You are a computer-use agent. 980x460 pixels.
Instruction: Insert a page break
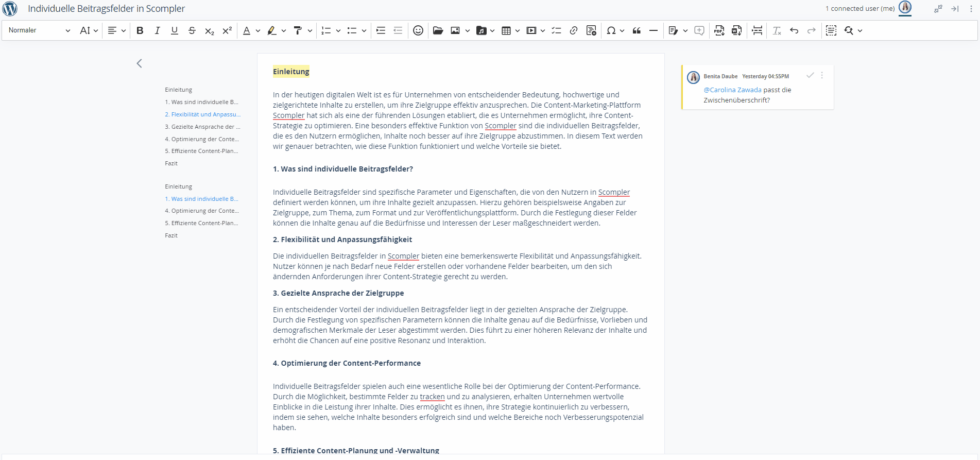757,31
